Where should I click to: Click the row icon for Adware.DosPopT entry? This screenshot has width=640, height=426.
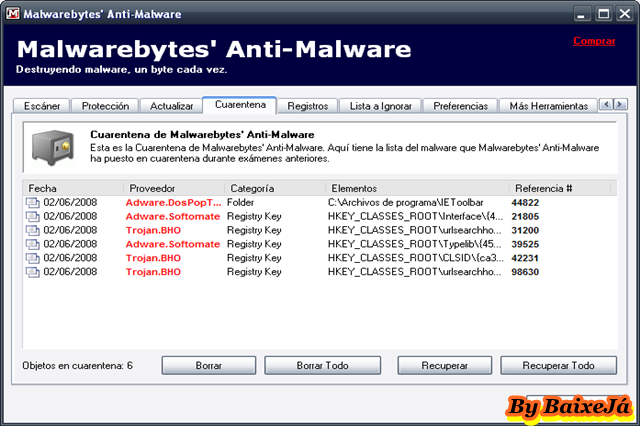click(33, 202)
